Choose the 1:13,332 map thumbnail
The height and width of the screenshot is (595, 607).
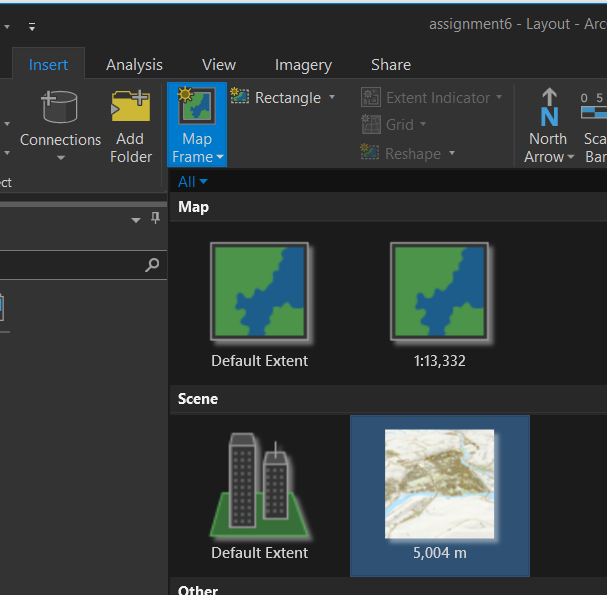coord(439,291)
